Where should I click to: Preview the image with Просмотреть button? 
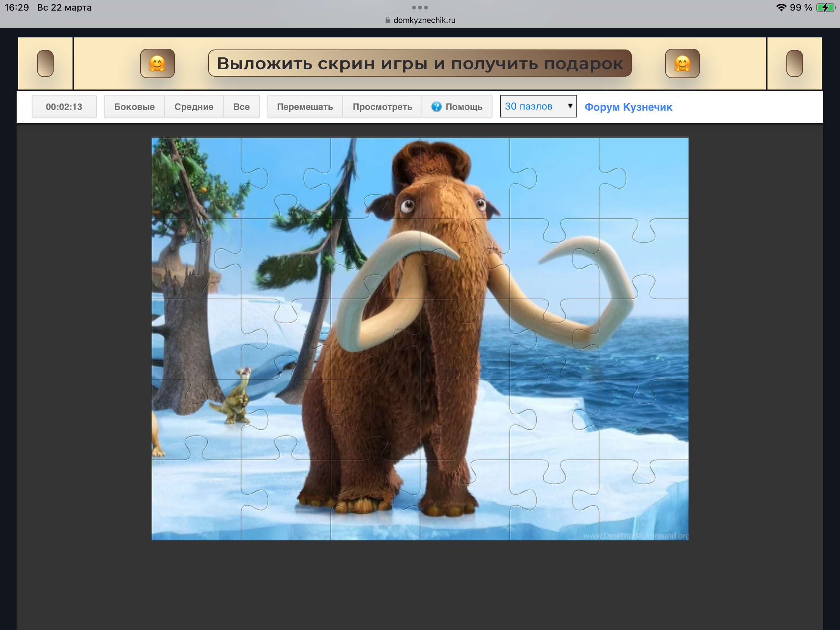point(382,107)
